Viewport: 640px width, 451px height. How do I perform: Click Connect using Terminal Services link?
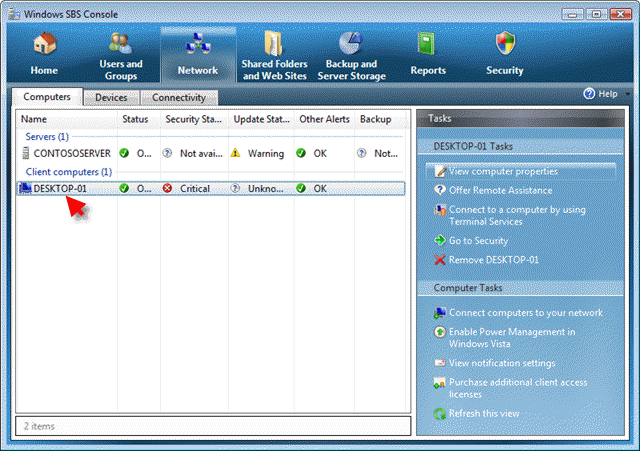517,216
